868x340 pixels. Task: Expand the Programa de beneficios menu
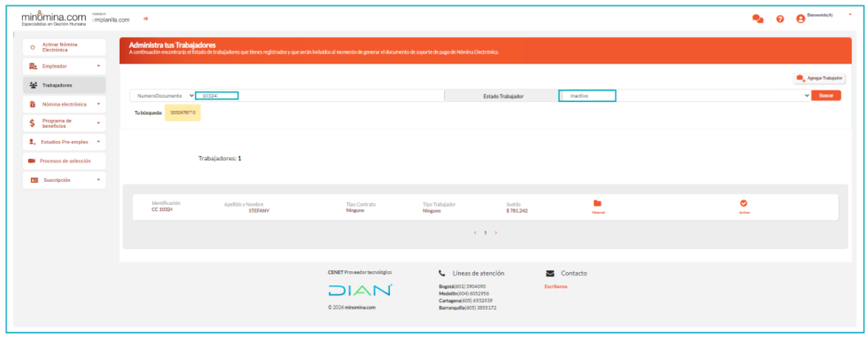pos(64,123)
